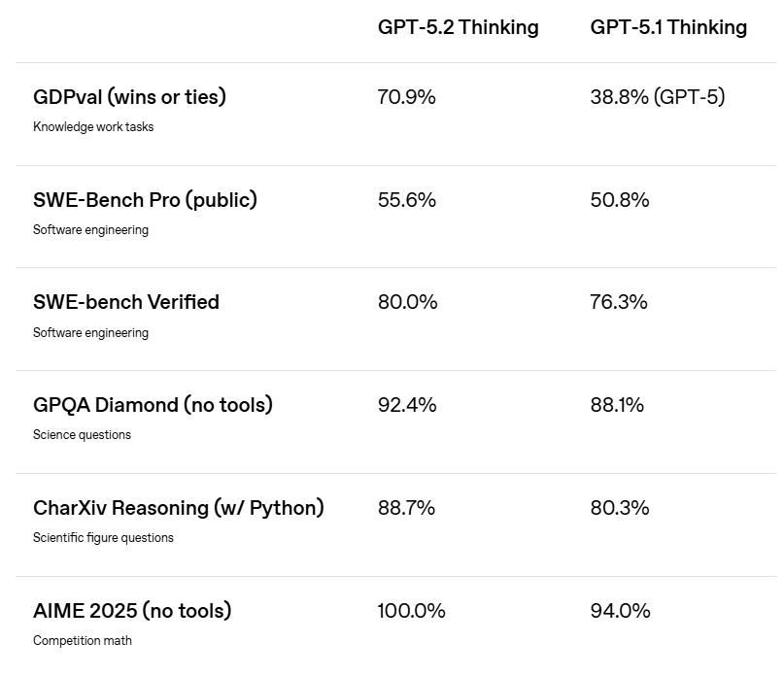Image resolution: width=784 pixels, height=676 pixels.
Task: Click the 50.8% SWE-Bench Pro score
Action: coord(619,200)
